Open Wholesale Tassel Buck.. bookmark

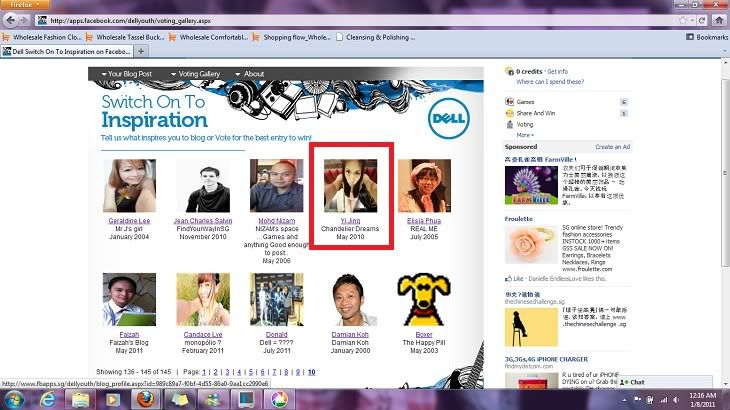click(x=125, y=37)
